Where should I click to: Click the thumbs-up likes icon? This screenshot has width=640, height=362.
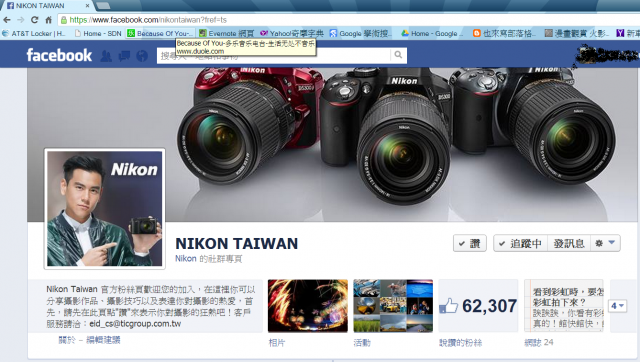coord(449,306)
